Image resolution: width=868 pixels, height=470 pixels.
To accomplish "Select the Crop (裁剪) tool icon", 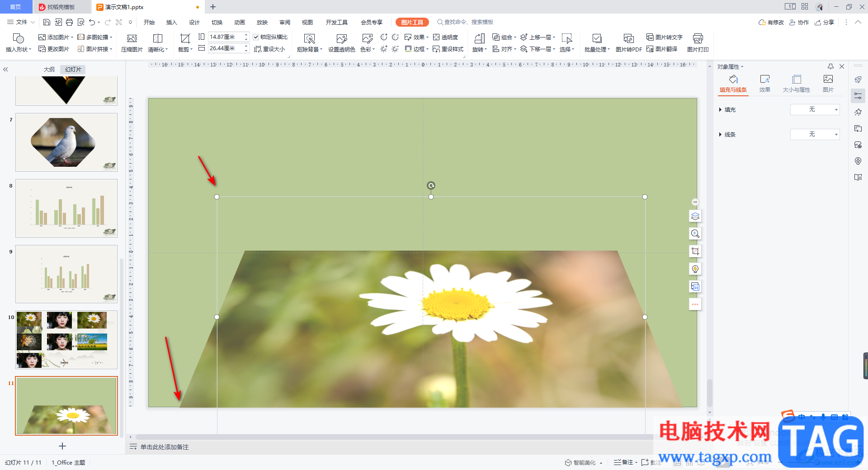I will (185, 38).
